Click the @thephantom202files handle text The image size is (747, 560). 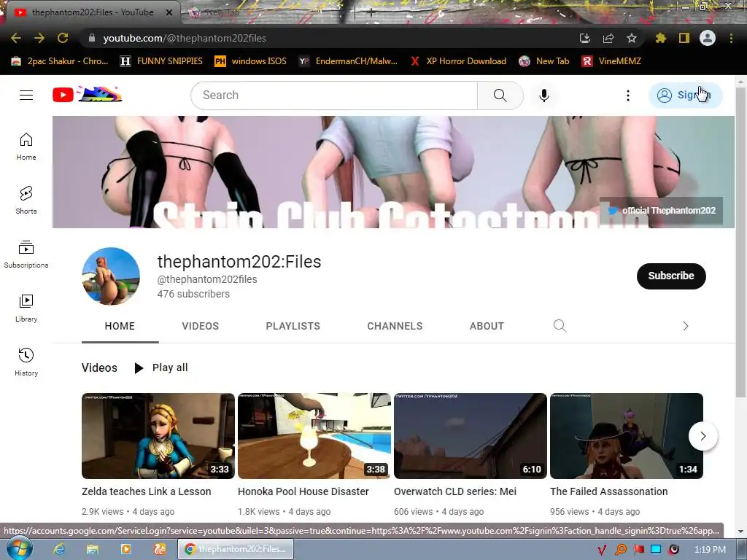click(207, 279)
